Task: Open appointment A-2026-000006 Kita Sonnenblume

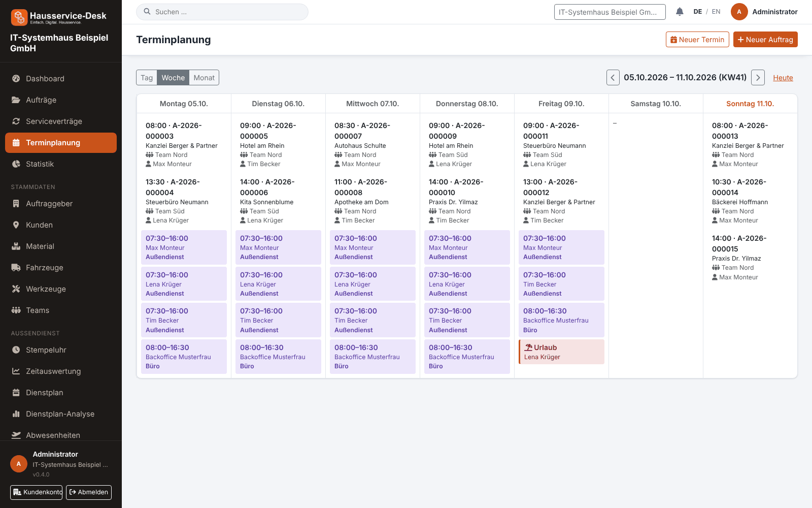Action: [x=278, y=201]
